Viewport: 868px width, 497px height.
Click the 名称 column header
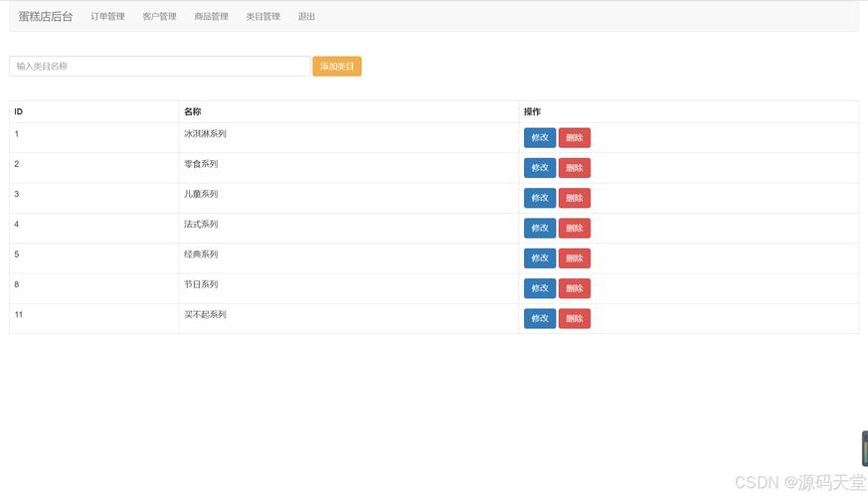coord(349,111)
